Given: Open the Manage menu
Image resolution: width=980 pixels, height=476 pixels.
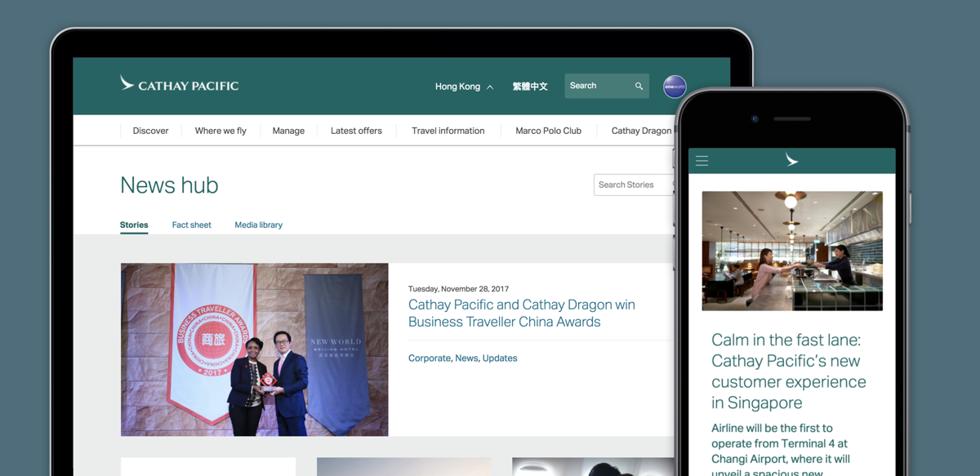Looking at the screenshot, I should click(x=288, y=131).
